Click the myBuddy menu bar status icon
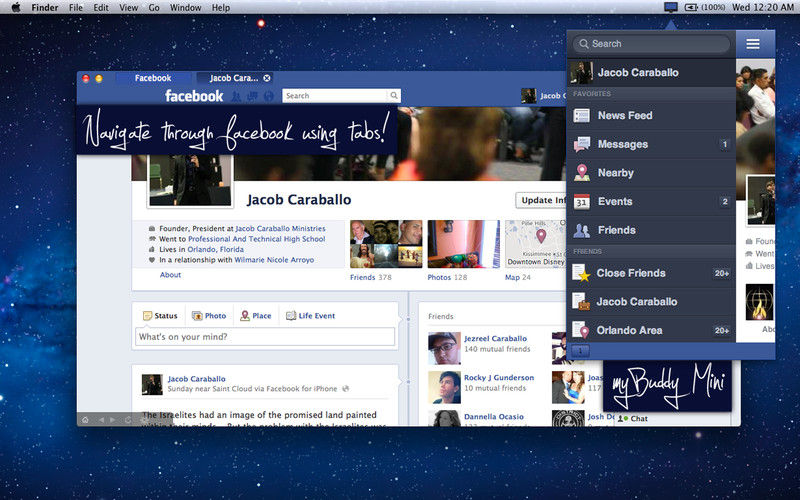The height and width of the screenshot is (500, 800). (671, 7)
